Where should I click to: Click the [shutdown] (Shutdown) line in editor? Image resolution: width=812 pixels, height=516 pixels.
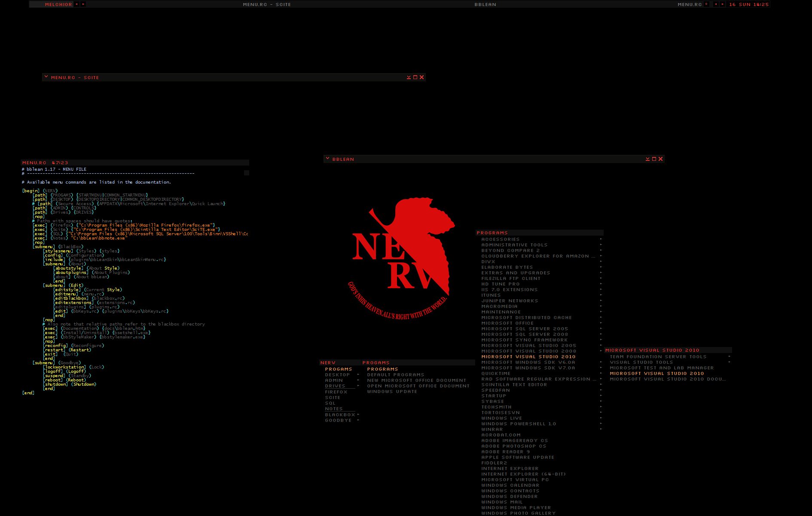point(70,384)
